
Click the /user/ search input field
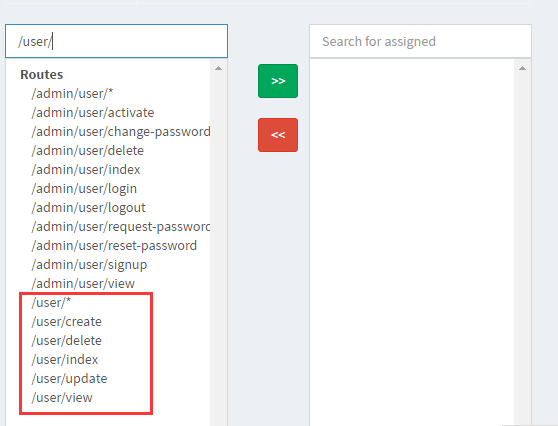[116, 41]
